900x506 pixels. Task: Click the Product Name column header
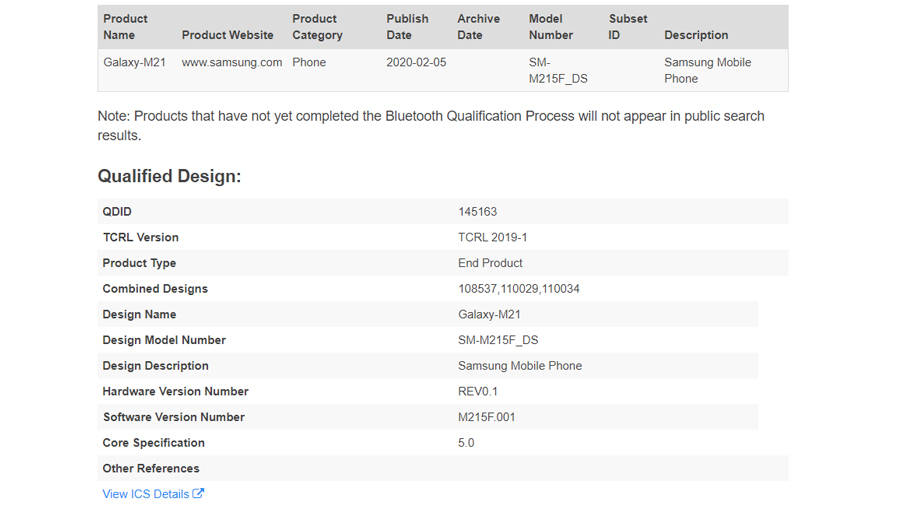pyautogui.click(x=125, y=27)
